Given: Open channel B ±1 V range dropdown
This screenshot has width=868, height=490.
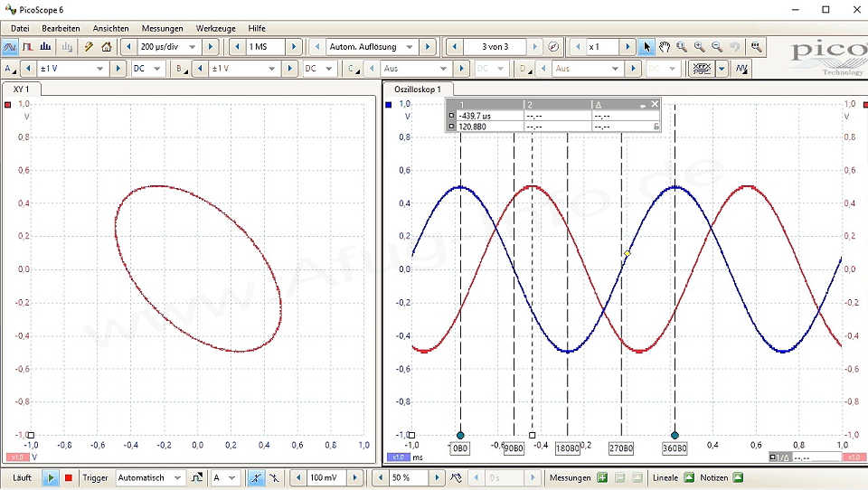Looking at the screenshot, I should click(271, 69).
